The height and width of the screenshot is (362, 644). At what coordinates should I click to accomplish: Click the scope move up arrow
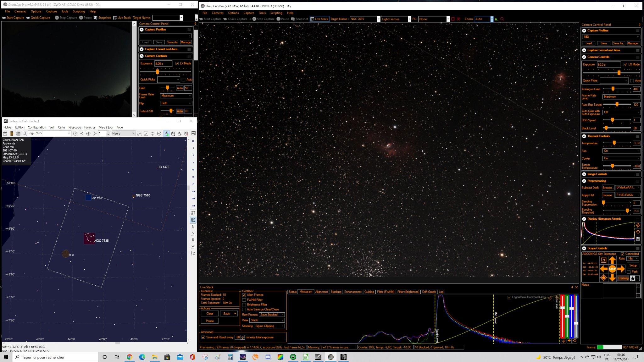[x=612, y=260]
